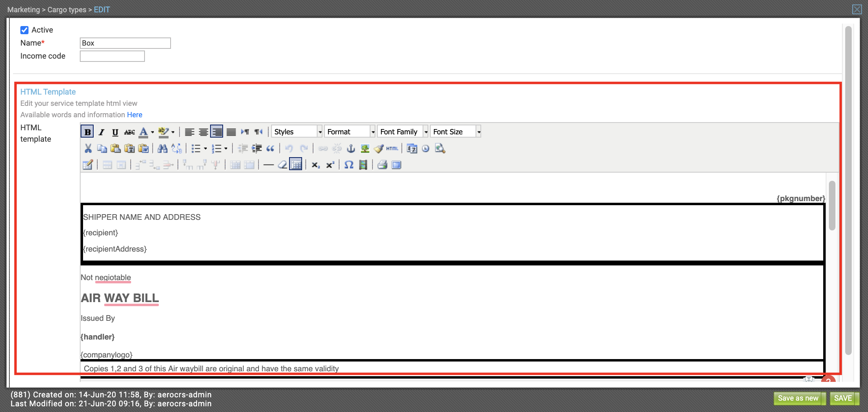Toggle Strikethrough ABC formatting
This screenshot has width=868, height=412.
pos(129,131)
